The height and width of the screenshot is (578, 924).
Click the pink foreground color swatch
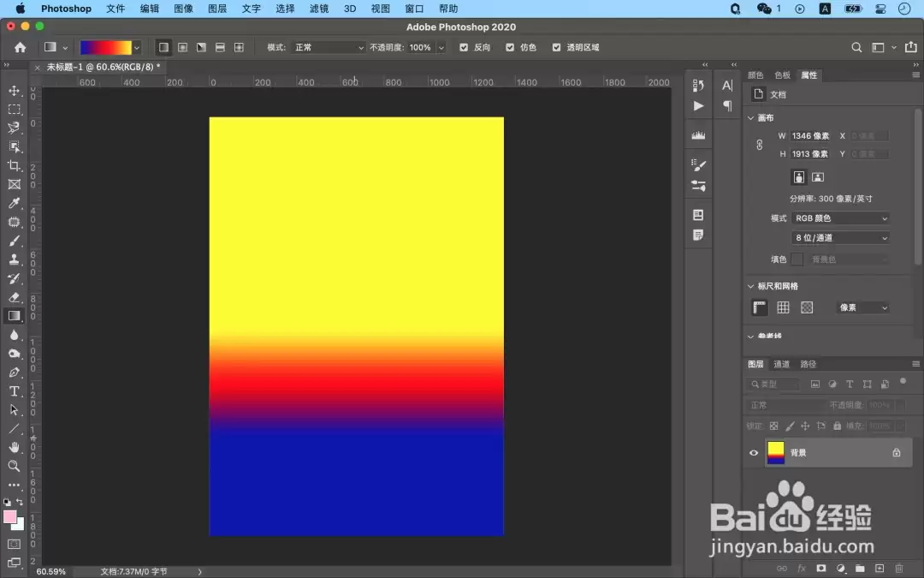click(9, 517)
